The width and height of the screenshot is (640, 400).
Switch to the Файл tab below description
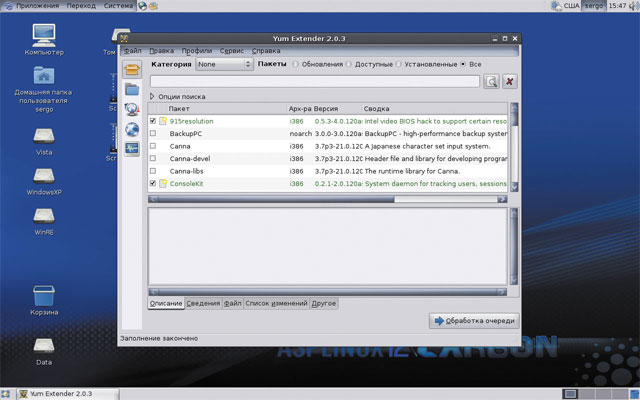tap(232, 303)
